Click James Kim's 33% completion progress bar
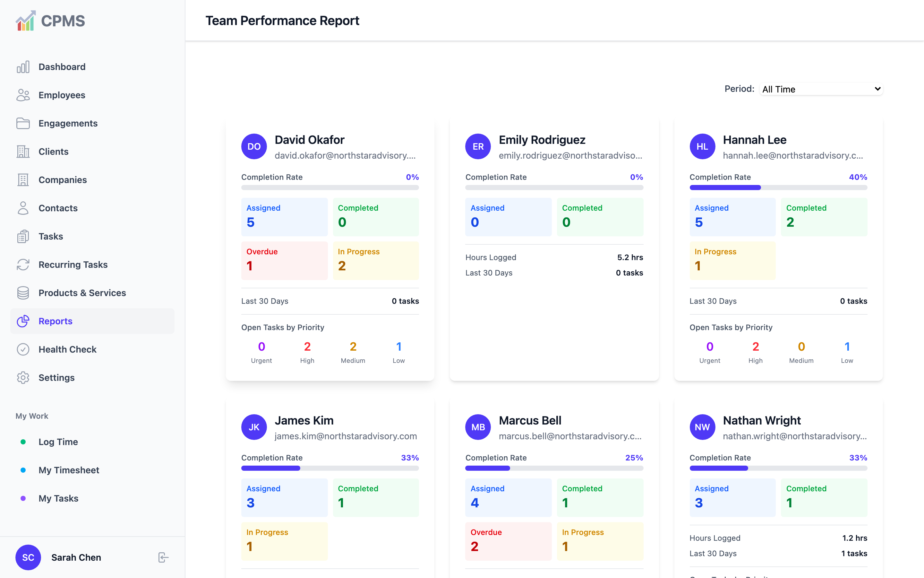 click(330, 468)
